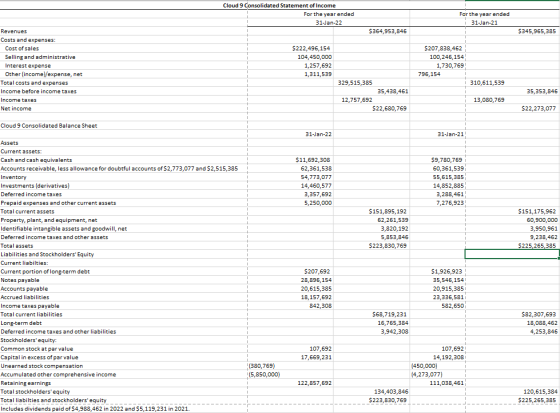Select total current assets $151,895,192

coord(388,211)
